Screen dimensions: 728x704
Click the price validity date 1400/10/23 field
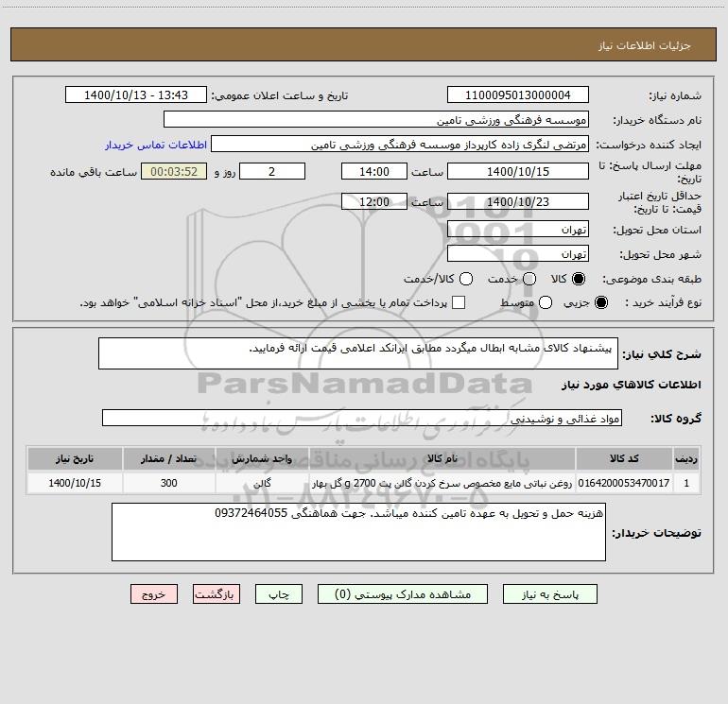(x=518, y=201)
